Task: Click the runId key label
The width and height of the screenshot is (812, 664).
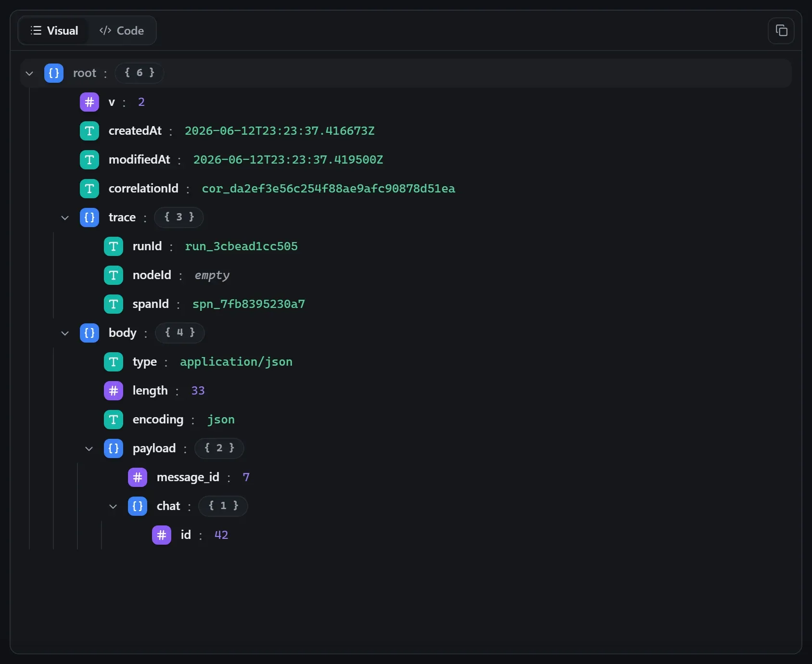Action: 147,246
